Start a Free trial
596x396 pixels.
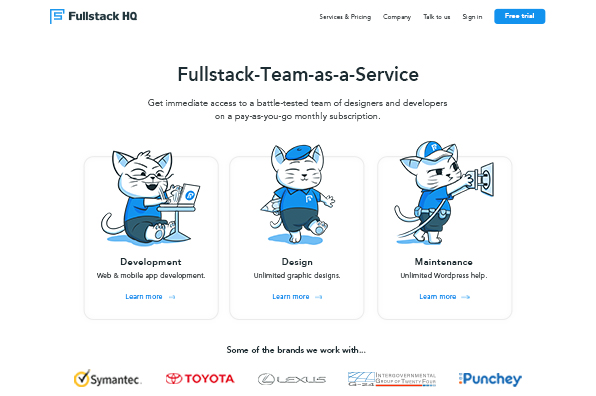pyautogui.click(x=520, y=16)
